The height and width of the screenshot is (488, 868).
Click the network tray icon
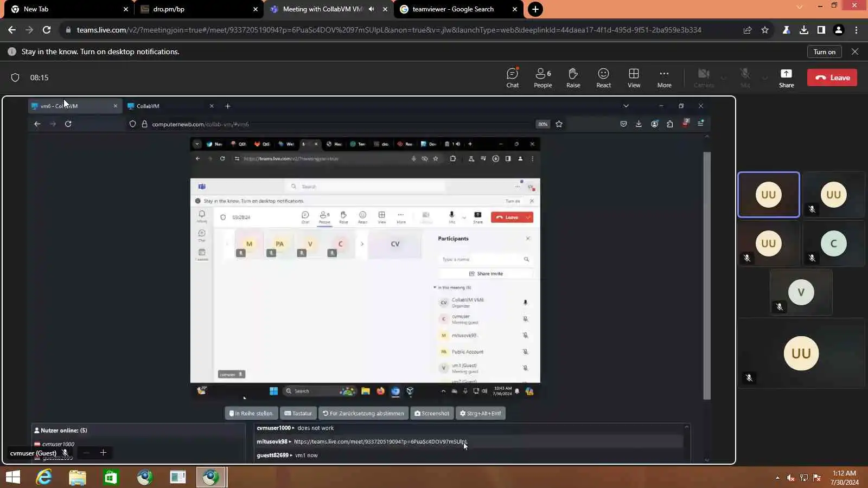tap(803, 478)
